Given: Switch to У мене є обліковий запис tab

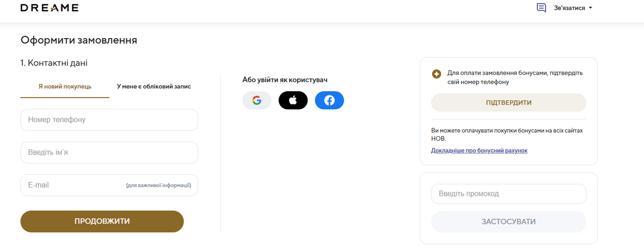Looking at the screenshot, I should coord(154,86).
